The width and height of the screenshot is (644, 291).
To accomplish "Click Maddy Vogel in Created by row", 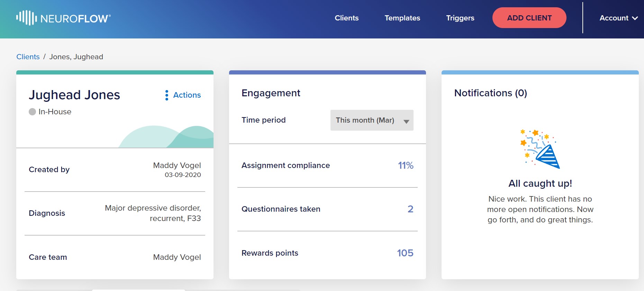I will [177, 165].
